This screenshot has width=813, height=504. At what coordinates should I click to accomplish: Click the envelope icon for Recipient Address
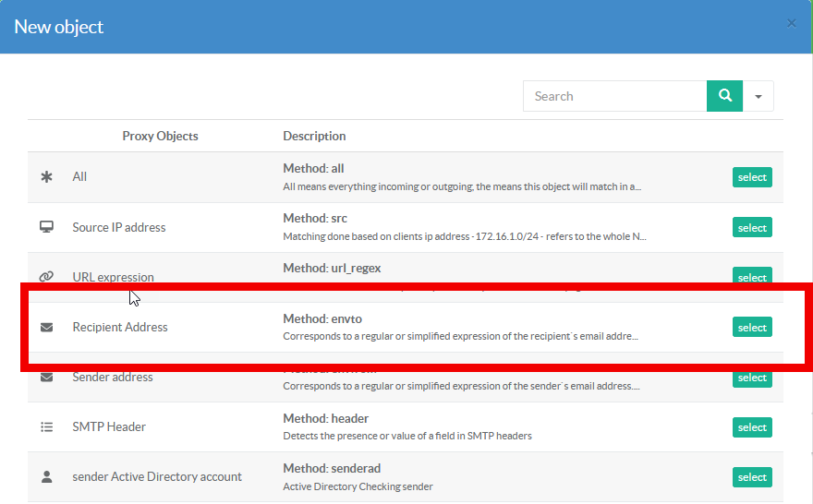[47, 328]
